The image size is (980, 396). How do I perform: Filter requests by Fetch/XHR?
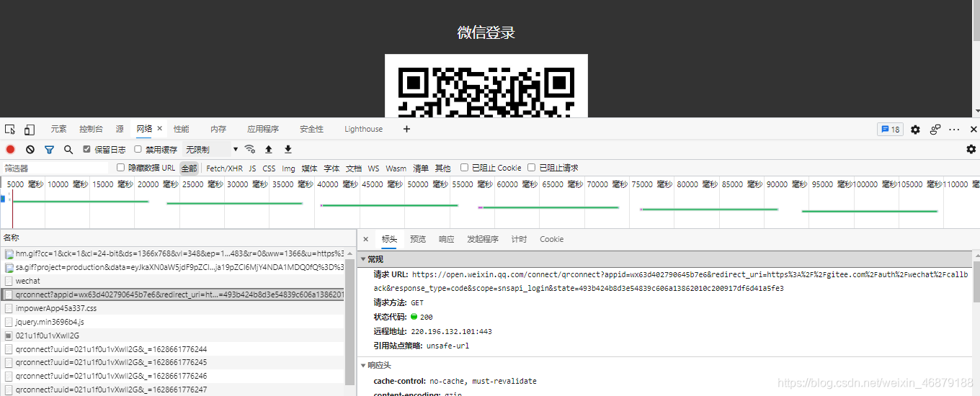pyautogui.click(x=225, y=168)
